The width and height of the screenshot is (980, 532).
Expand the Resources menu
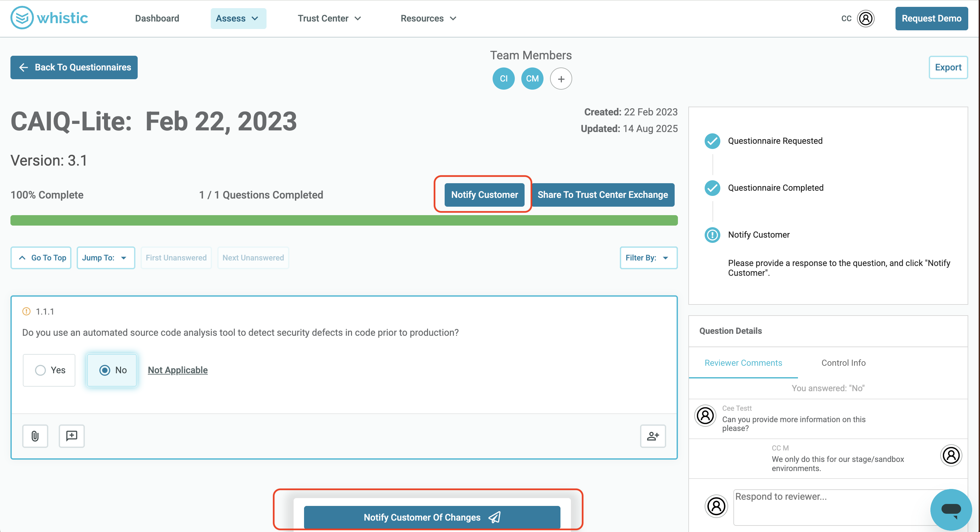[428, 18]
